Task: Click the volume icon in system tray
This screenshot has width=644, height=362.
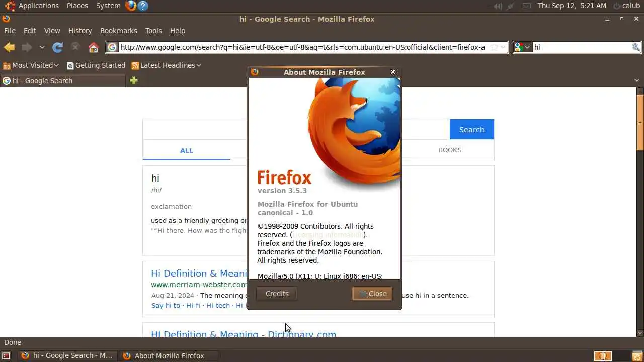Action: click(x=498, y=6)
